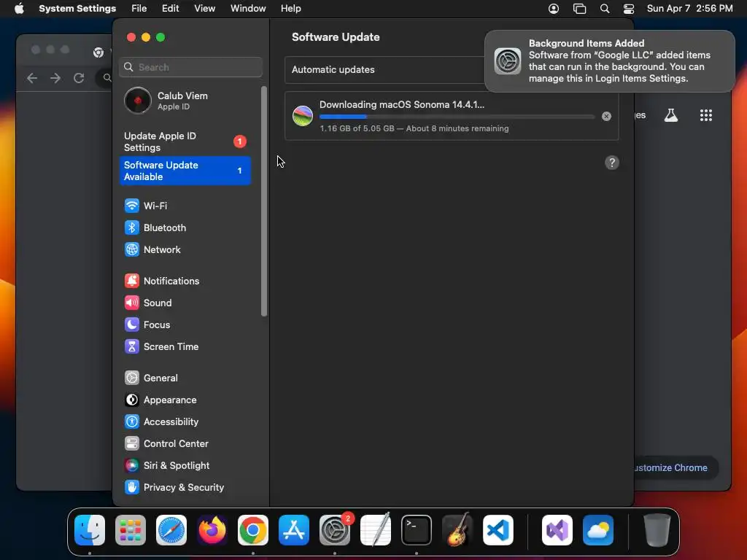The image size is (747, 560).
Task: Click the sidebar scrollbar
Action: (x=264, y=201)
